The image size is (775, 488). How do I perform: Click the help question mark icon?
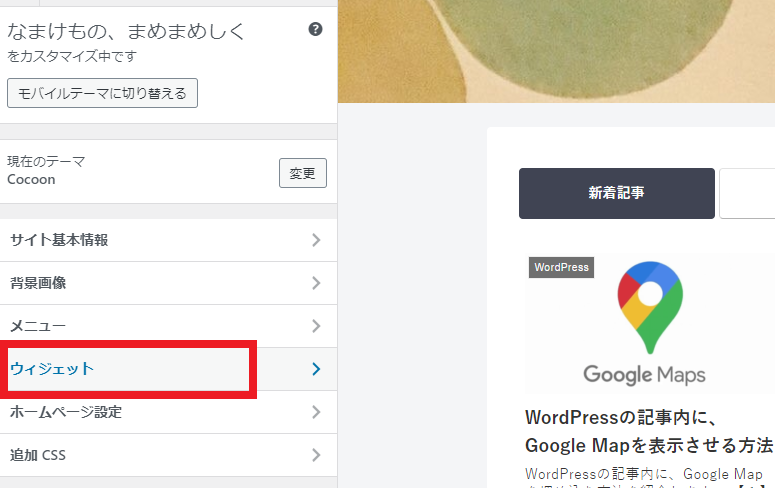[315, 30]
